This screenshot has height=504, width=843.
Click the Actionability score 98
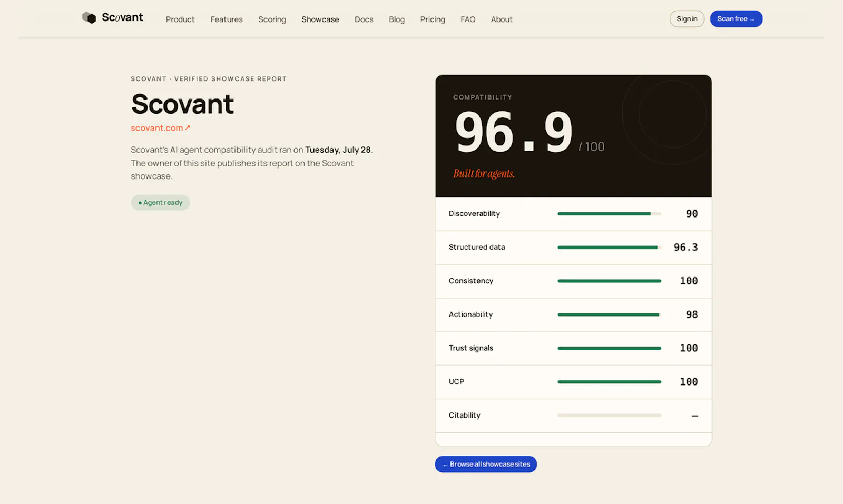[x=692, y=315]
